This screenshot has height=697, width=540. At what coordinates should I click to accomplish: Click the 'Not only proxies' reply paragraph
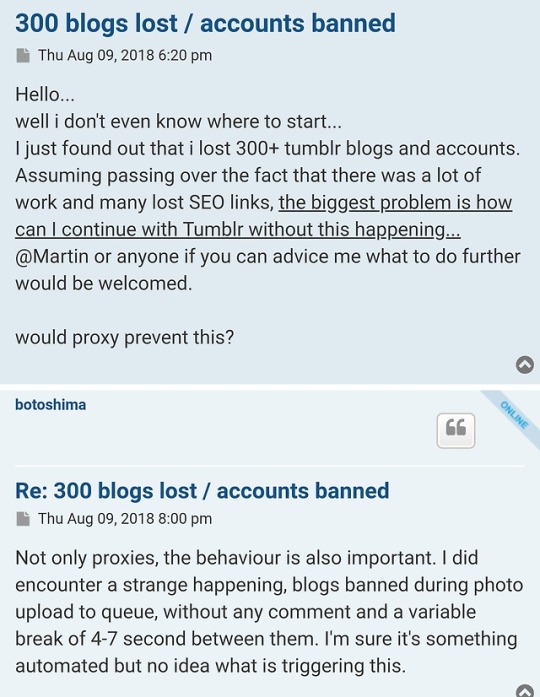pyautogui.click(x=268, y=612)
